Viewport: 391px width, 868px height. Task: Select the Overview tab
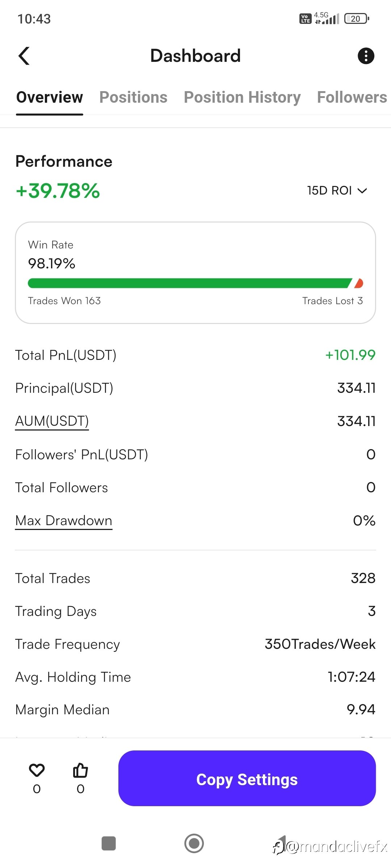(50, 97)
